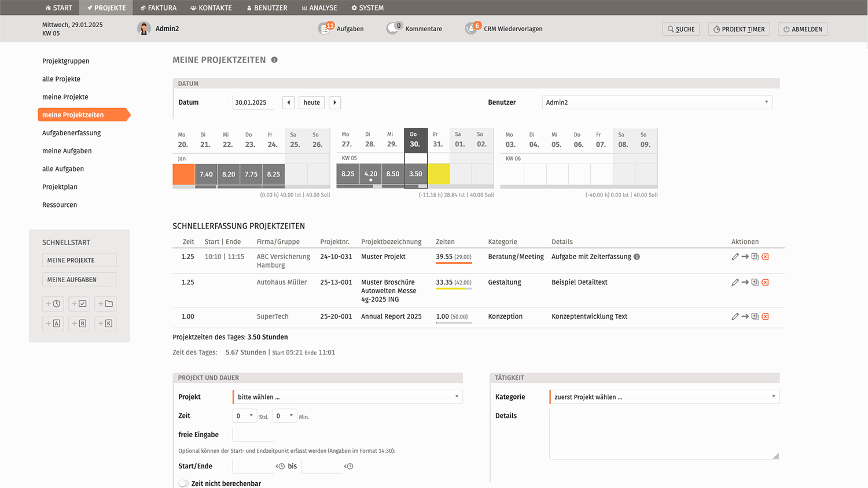Edit the Muster Projekt time entry with the pencil
The image size is (868, 488).
735,257
